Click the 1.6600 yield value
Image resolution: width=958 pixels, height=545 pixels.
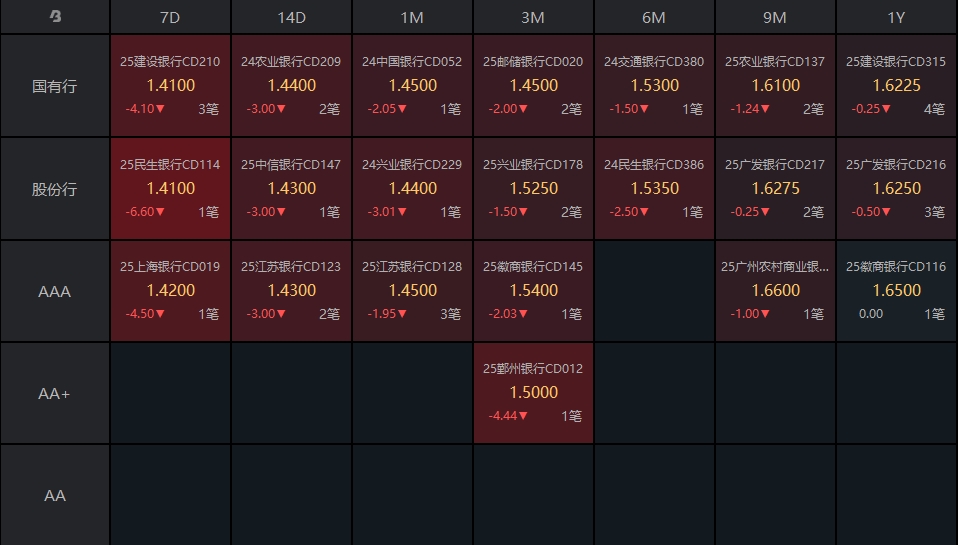pyautogui.click(x=775, y=291)
